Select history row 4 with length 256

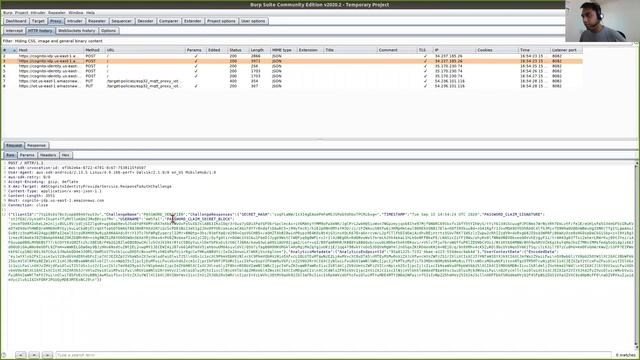292,66
